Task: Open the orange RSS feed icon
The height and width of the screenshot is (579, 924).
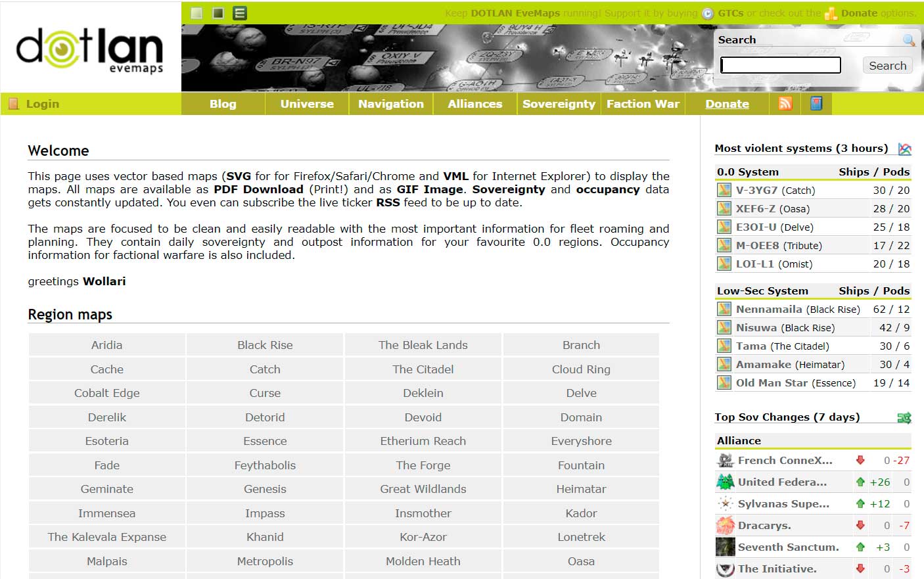Action: click(785, 103)
